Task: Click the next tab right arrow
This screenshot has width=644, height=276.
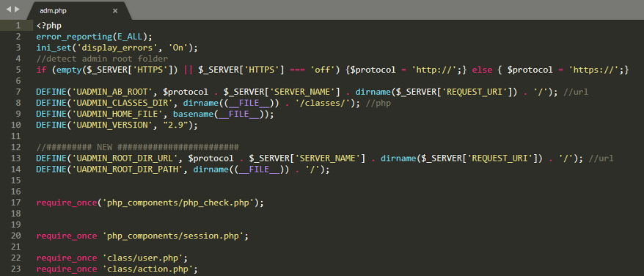Action: (x=17, y=9)
